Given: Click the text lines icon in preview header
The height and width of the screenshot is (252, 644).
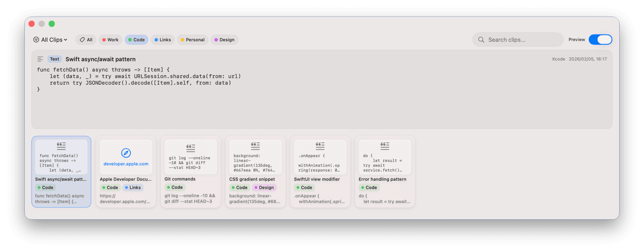Looking at the screenshot, I should [x=40, y=59].
